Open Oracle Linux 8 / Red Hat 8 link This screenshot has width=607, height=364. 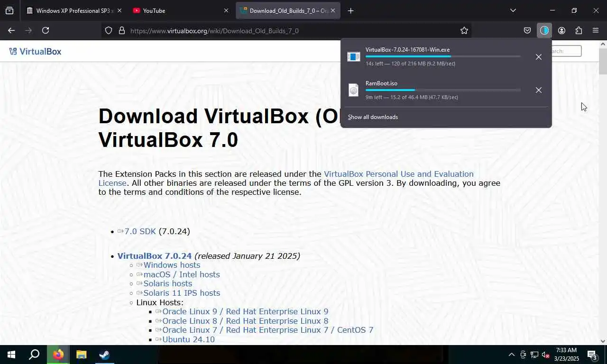click(245, 321)
